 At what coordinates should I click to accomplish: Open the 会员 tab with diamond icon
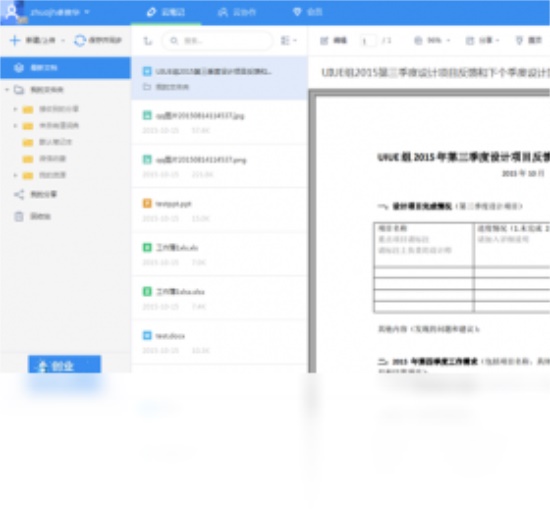308,12
